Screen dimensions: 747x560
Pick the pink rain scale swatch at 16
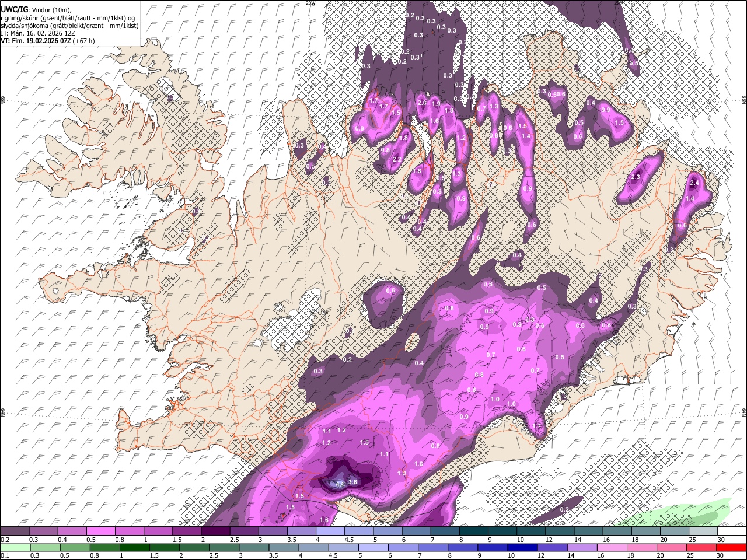612,547
